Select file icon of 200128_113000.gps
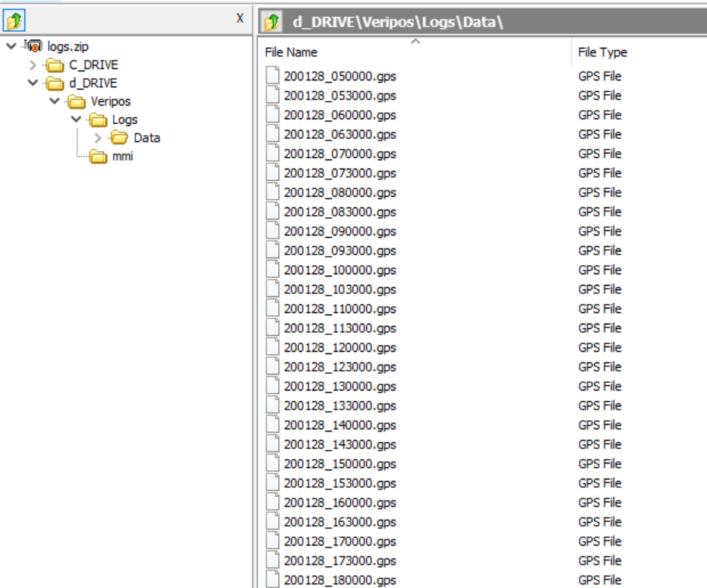Image resolution: width=707 pixels, height=588 pixels. coord(273,327)
